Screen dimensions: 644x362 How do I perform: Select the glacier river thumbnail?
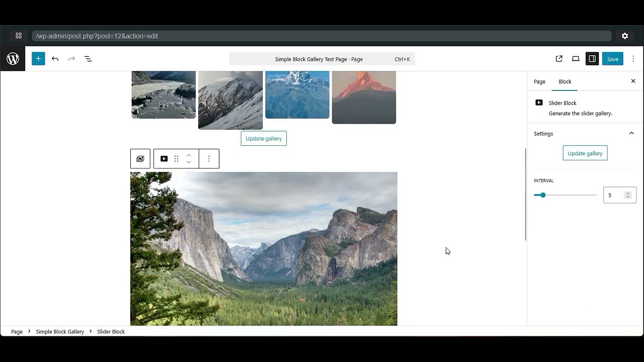click(164, 95)
